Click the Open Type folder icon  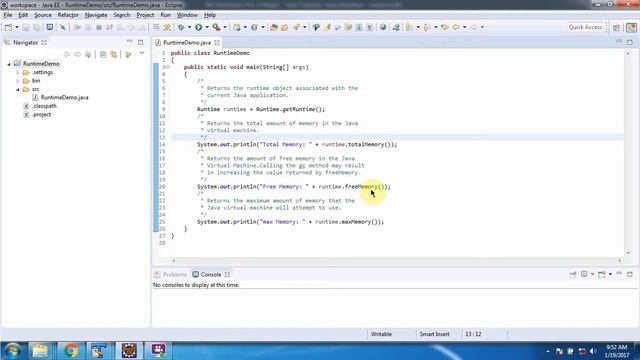click(274, 27)
